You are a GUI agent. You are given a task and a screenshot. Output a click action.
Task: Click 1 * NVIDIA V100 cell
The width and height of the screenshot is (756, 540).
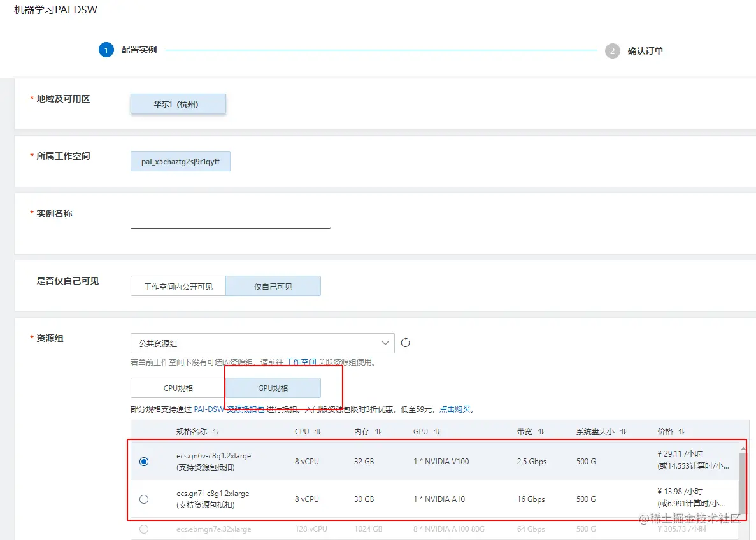click(x=441, y=462)
